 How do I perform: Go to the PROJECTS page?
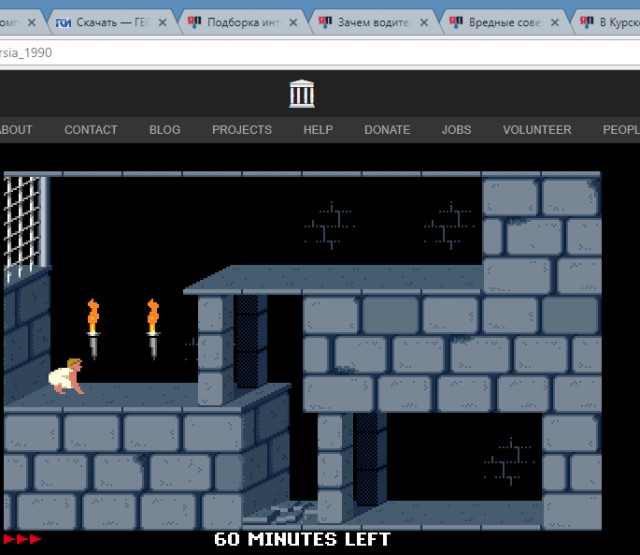(x=242, y=130)
